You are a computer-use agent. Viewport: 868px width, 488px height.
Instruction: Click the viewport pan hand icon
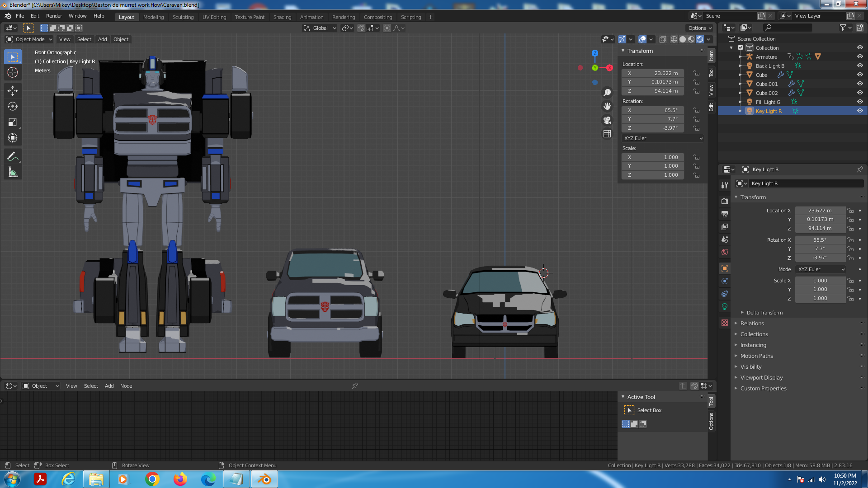607,106
